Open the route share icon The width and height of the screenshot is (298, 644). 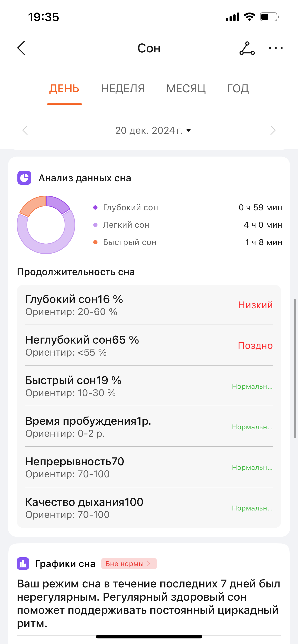(247, 48)
